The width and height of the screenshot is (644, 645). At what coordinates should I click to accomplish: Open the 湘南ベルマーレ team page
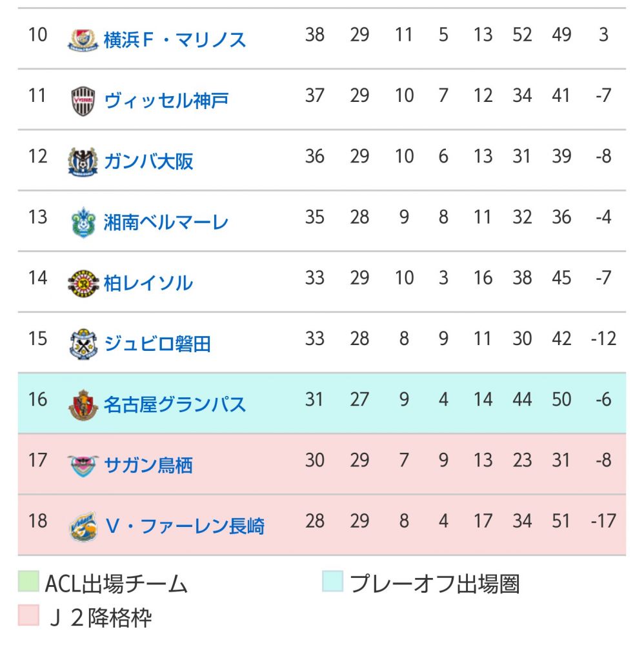[166, 223]
